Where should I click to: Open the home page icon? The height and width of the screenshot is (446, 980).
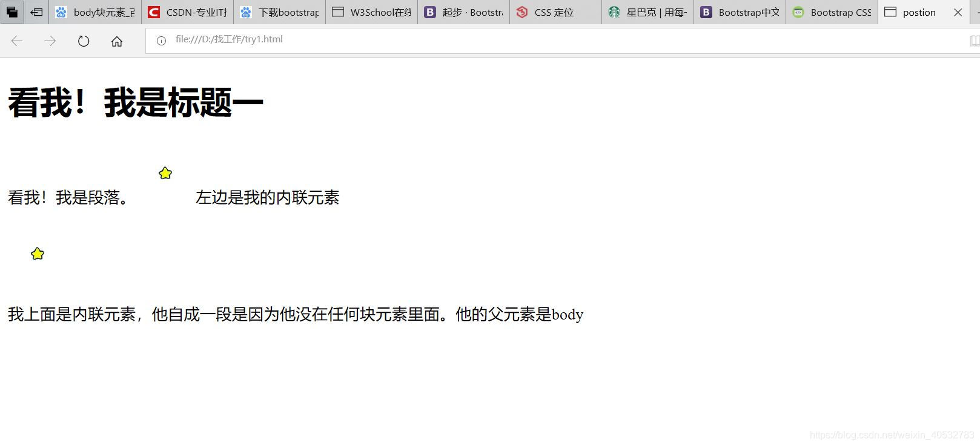pos(117,41)
